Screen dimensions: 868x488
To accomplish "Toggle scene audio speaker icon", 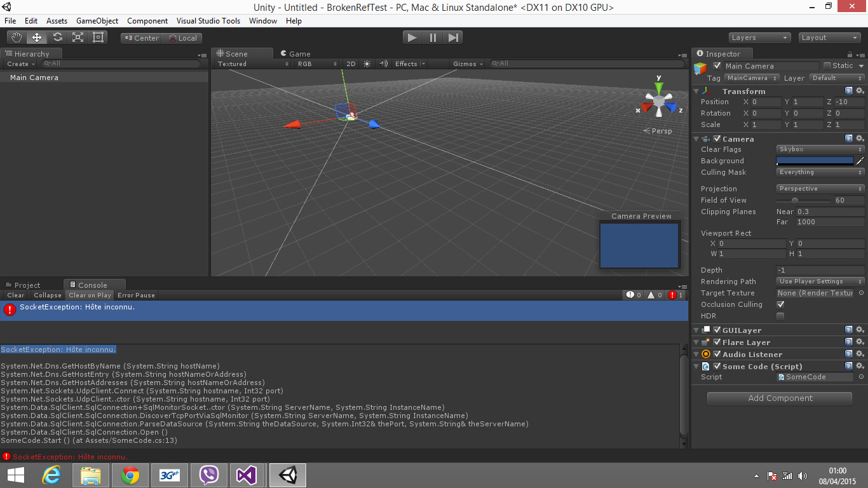I will pos(383,64).
